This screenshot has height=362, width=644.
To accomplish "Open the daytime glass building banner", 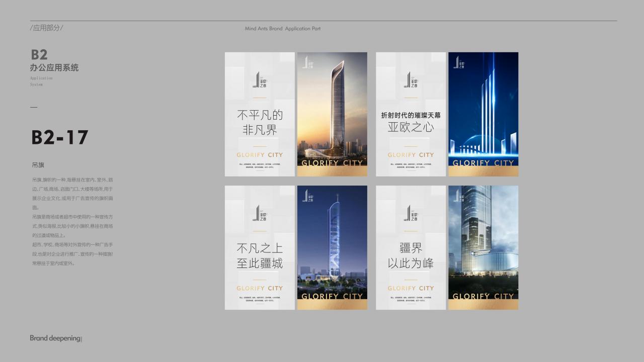I will coord(483,241).
